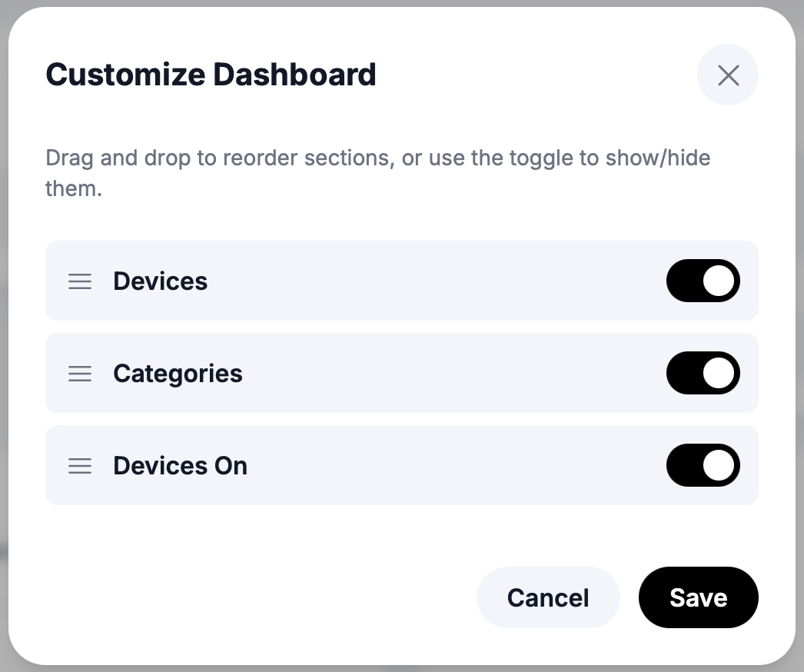
Task: Select the Devices On section row
Action: pos(402,465)
